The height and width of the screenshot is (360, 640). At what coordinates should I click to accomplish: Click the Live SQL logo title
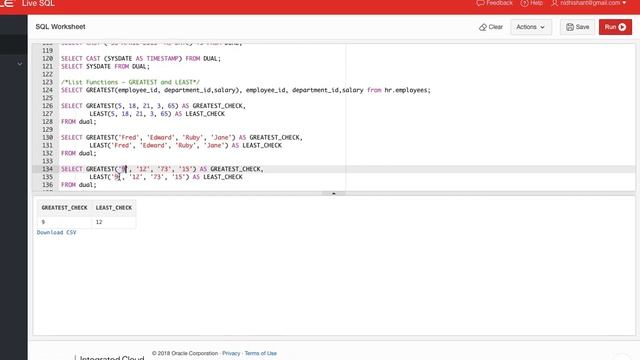(x=38, y=4)
